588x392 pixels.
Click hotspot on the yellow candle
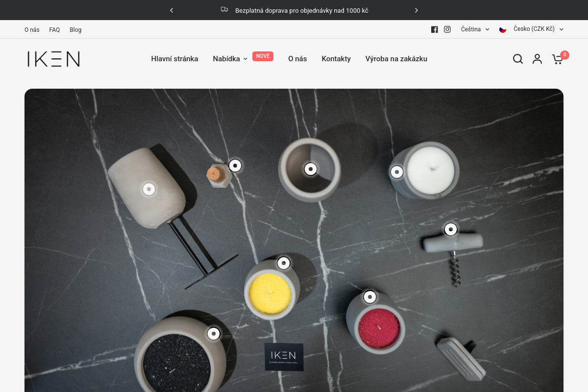tap(284, 263)
